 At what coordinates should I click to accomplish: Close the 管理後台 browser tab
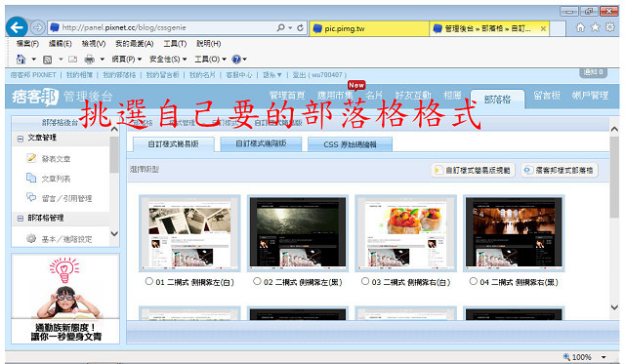point(543,28)
